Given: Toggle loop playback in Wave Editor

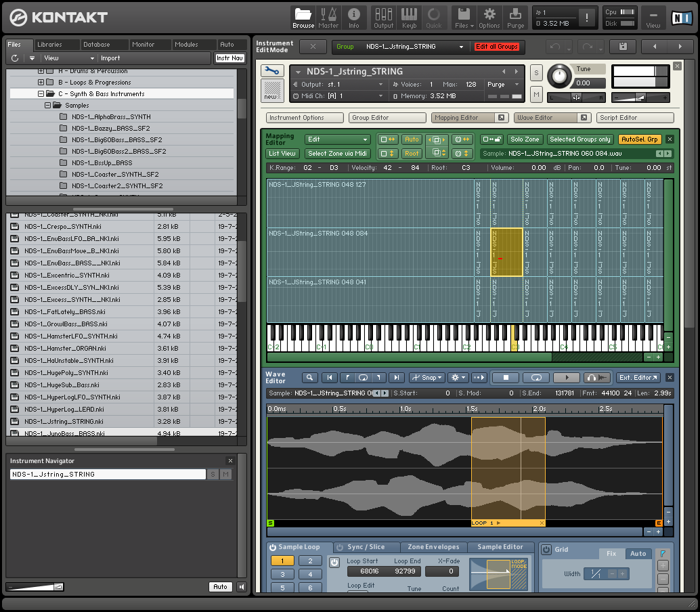Looking at the screenshot, I should coord(536,378).
